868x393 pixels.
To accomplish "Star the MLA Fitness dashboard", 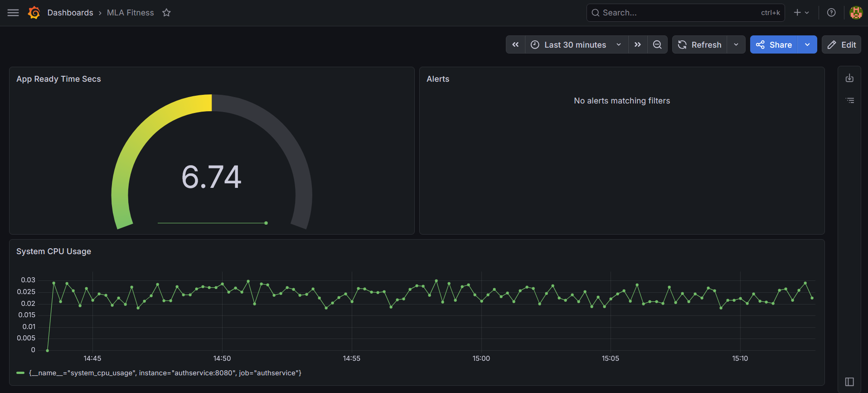I will point(166,13).
